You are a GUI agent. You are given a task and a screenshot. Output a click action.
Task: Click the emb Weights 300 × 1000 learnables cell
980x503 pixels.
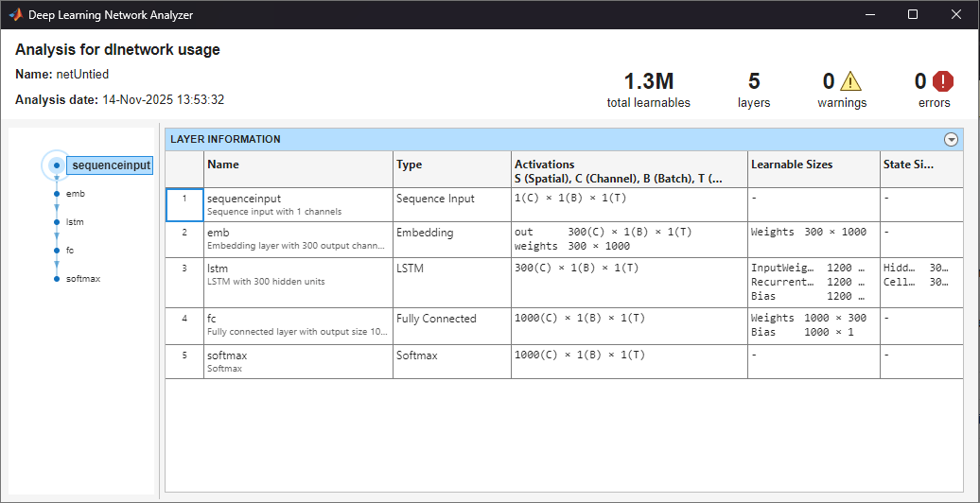(814, 239)
